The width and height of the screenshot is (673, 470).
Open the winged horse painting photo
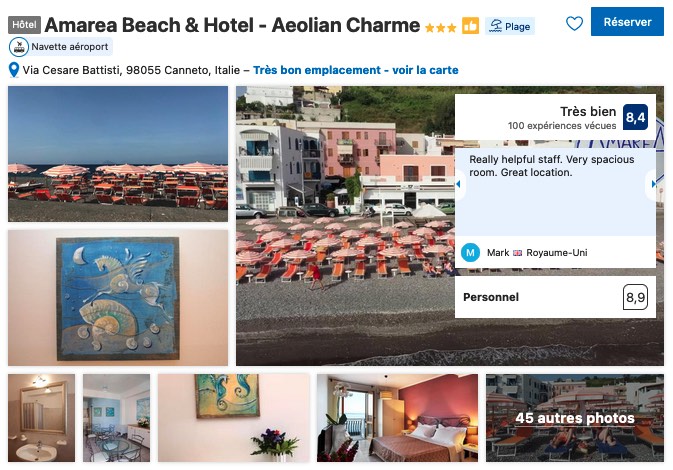coord(118,297)
